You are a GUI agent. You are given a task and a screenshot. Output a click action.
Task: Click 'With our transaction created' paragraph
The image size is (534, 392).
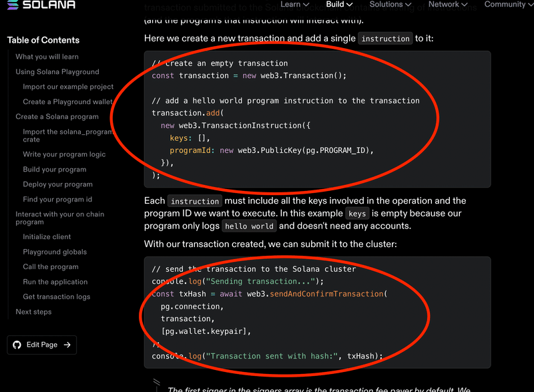tap(270, 244)
